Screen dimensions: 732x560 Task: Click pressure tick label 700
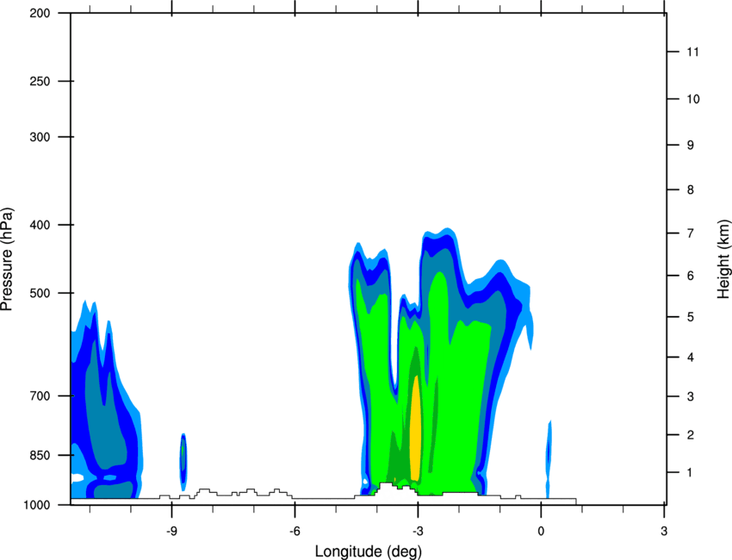pyautogui.click(x=40, y=395)
